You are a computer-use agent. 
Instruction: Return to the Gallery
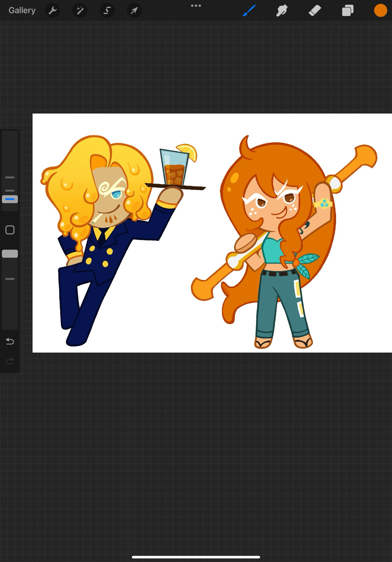pyautogui.click(x=22, y=10)
